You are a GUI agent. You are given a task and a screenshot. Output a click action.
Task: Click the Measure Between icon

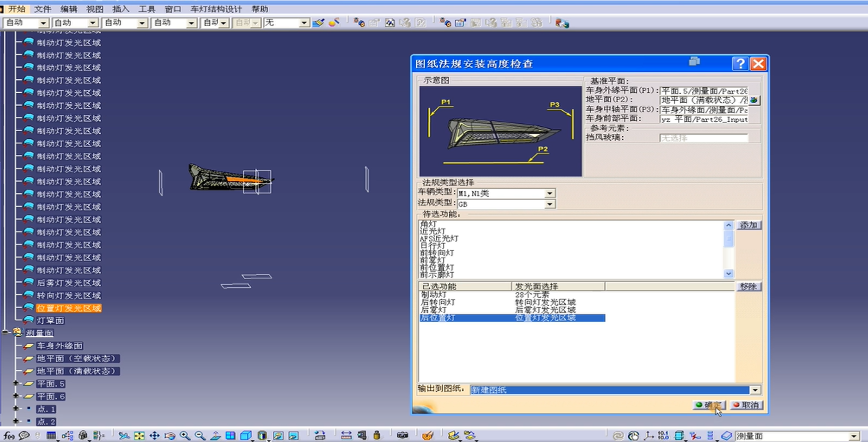346,435
